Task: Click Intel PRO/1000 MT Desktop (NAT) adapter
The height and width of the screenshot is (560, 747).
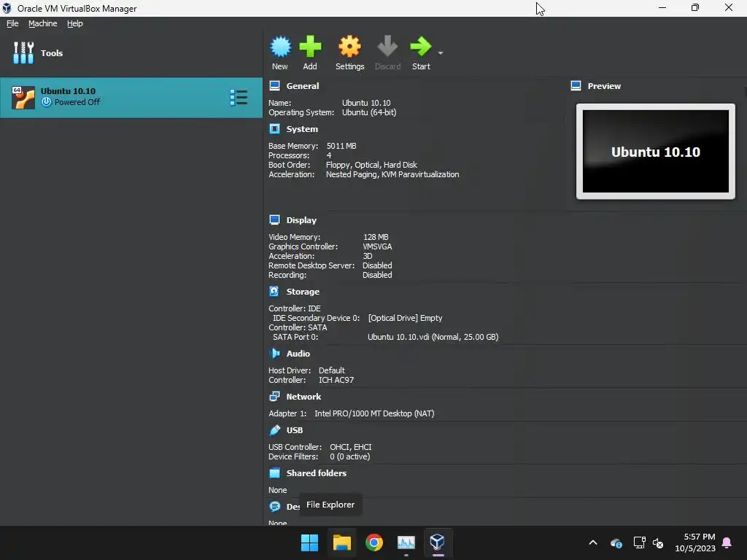Action: point(374,413)
